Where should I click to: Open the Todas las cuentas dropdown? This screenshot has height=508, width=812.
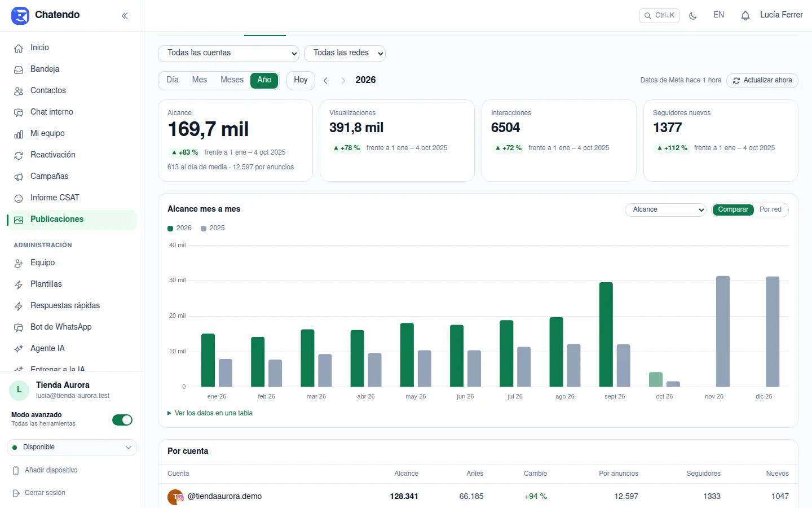(228, 53)
